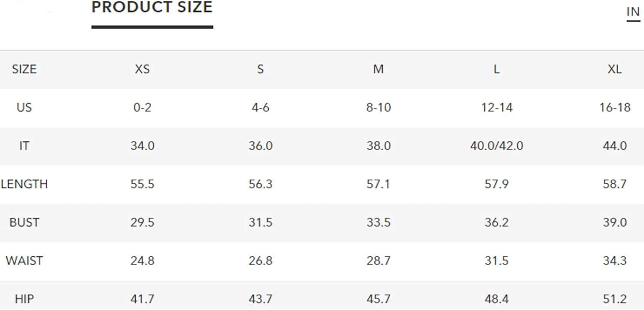644x310 pixels.
Task: Select the IT row label
Action: tap(24, 146)
